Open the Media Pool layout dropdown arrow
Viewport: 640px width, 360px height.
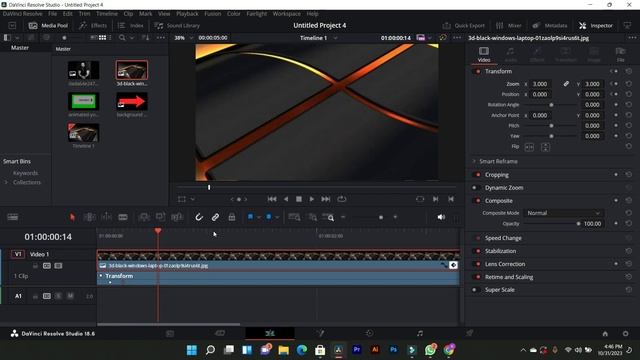[17, 38]
